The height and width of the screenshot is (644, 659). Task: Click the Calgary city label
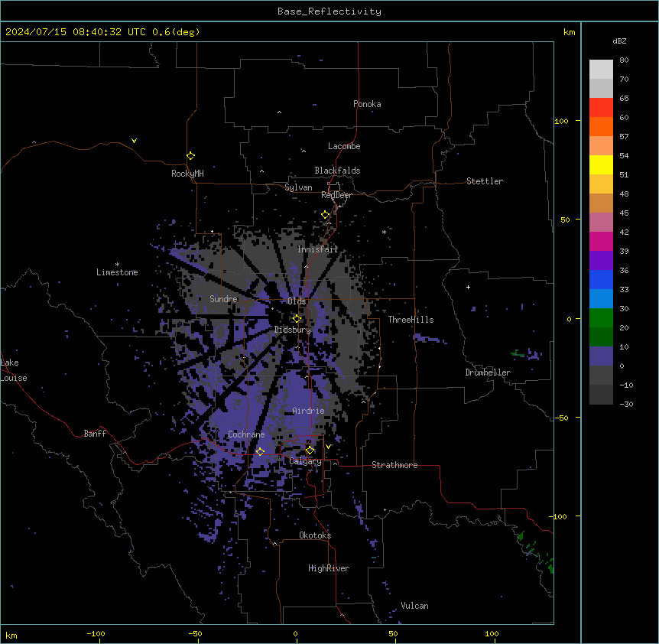pos(305,461)
